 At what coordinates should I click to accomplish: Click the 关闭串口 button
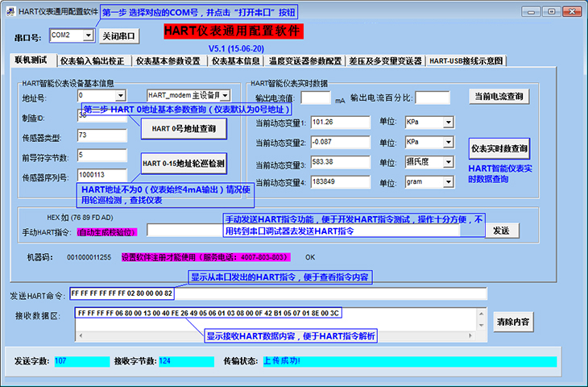[x=119, y=36]
